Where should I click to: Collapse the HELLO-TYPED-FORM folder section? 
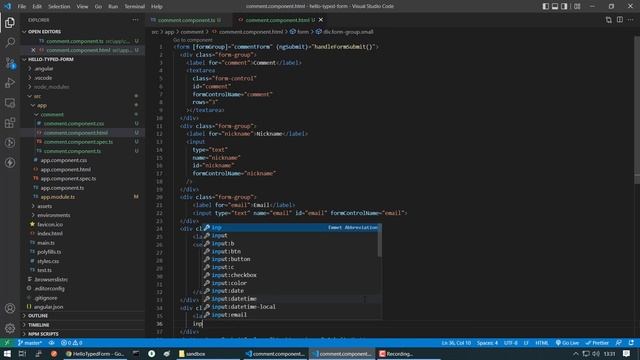(83, 59)
